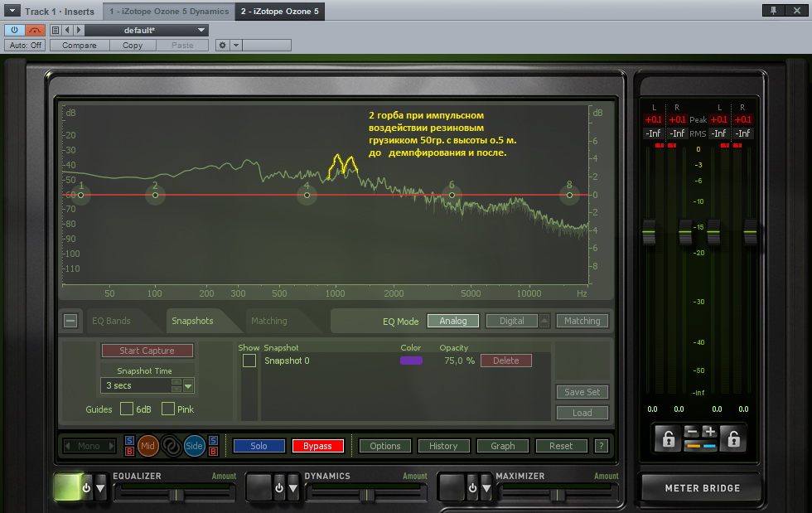Image resolution: width=812 pixels, height=513 pixels.
Task: Switch to the EQ Bands tab
Action: (x=111, y=321)
